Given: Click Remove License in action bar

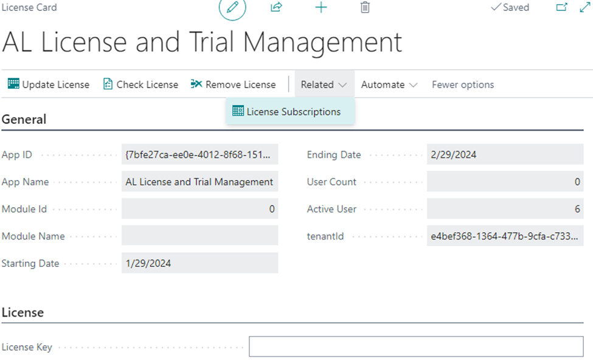Looking at the screenshot, I should pyautogui.click(x=233, y=84).
